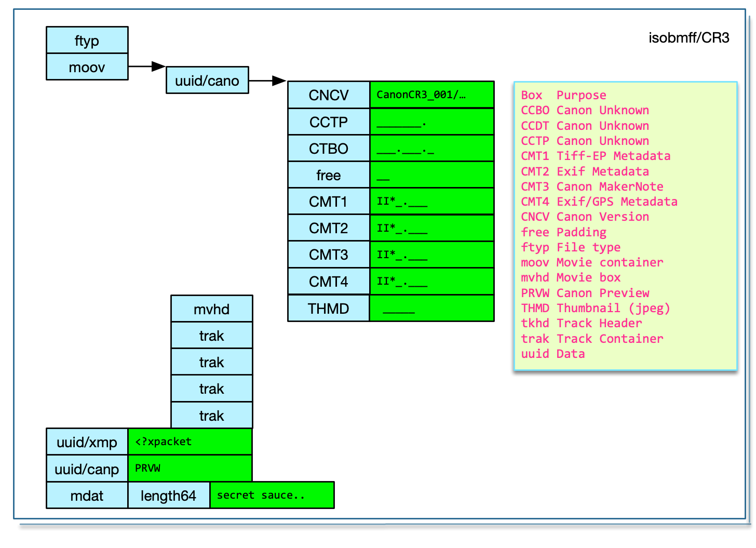Select the free box in the table
756x548 pixels.
coord(328,175)
